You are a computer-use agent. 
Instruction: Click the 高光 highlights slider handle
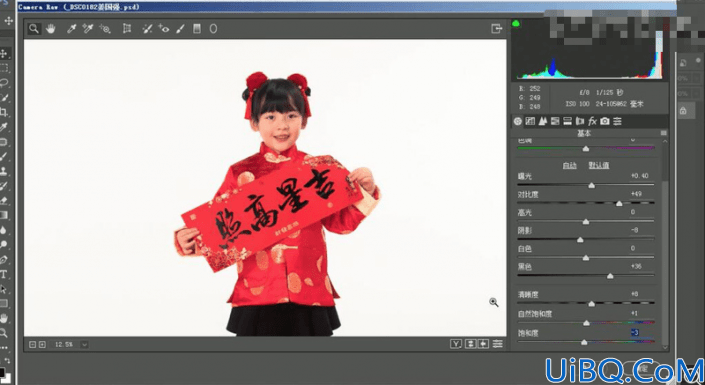[x=585, y=222]
